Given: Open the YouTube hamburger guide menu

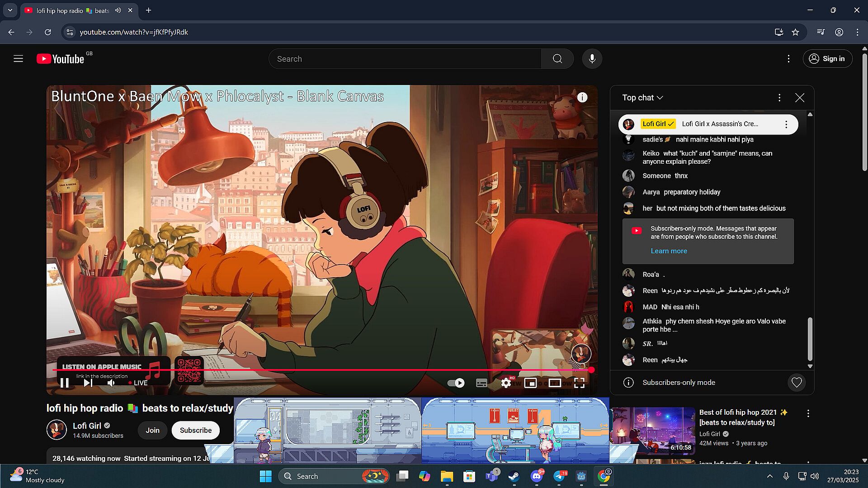Looking at the screenshot, I should (18, 59).
